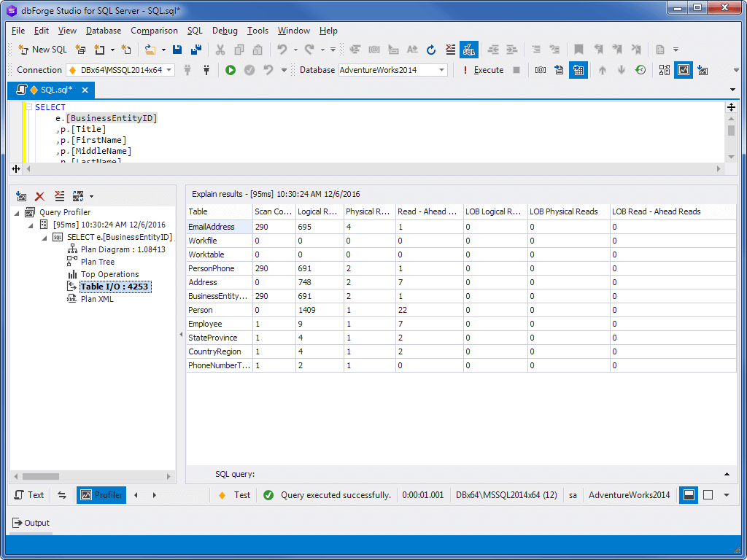The height and width of the screenshot is (560, 747).
Task: Click the cut scissors icon
Action: pos(220,50)
